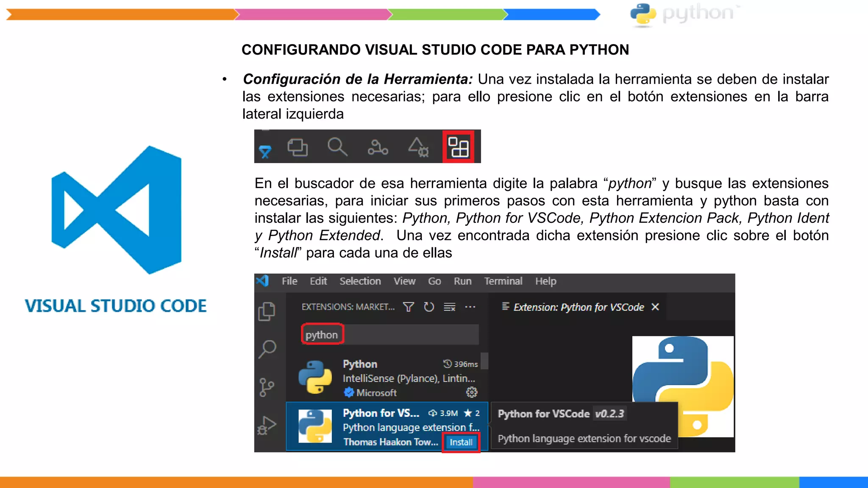Open the Run menu
This screenshot has width=868, height=488.
462,281
